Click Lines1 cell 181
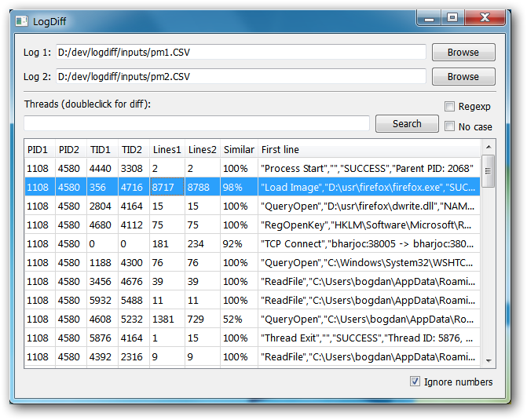 pyautogui.click(x=167, y=243)
